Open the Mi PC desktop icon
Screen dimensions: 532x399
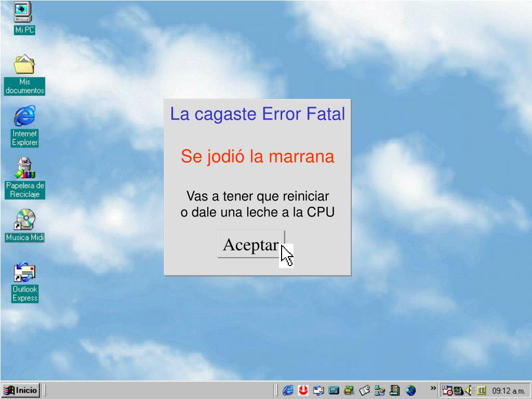24,18
